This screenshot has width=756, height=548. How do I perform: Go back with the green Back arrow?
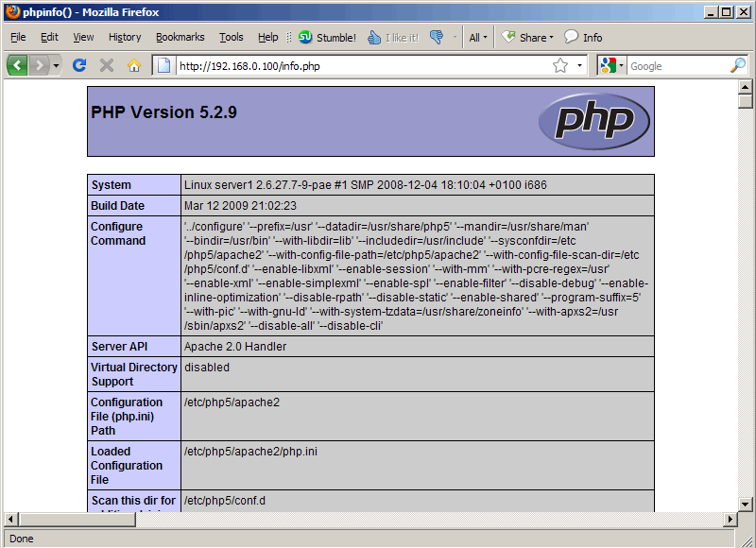tap(17, 65)
